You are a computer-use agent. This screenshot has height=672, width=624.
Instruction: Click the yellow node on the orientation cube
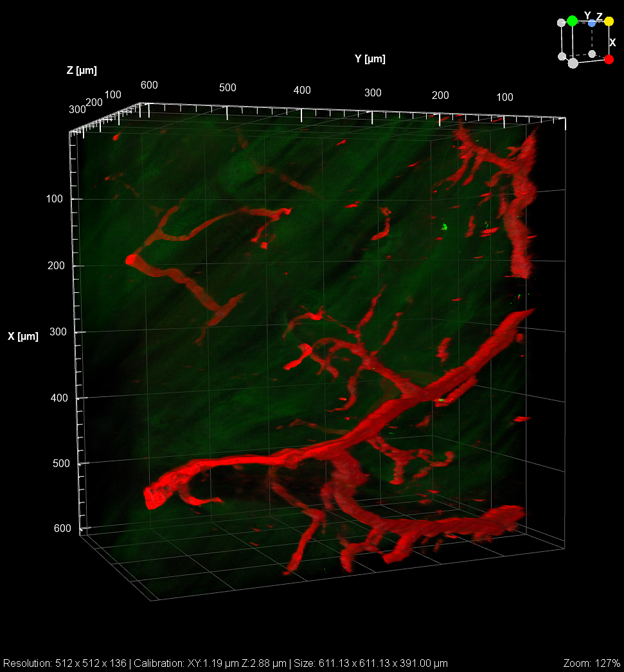pos(609,21)
